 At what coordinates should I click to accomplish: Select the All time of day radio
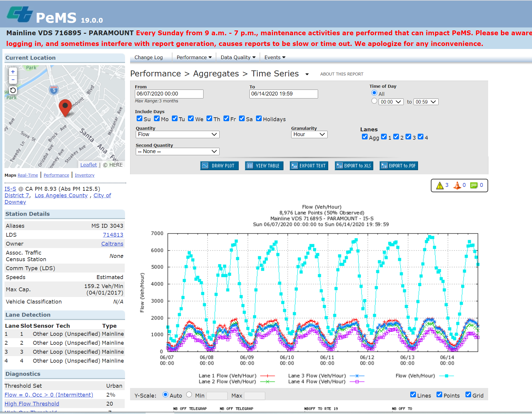pos(374,93)
